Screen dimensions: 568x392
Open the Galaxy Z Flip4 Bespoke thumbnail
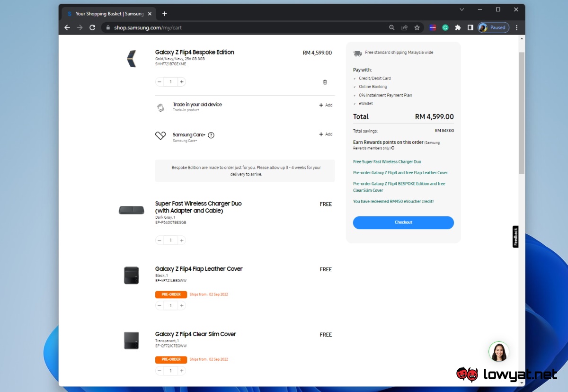pos(132,59)
